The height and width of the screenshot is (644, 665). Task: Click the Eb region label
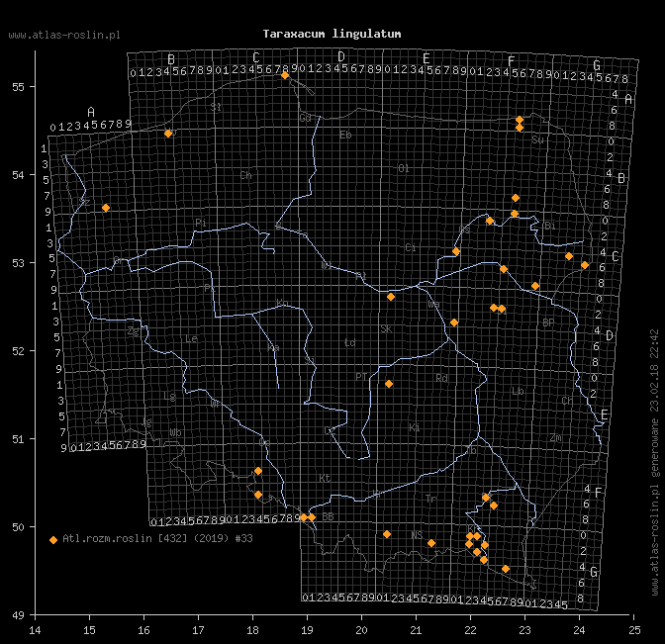pos(345,136)
